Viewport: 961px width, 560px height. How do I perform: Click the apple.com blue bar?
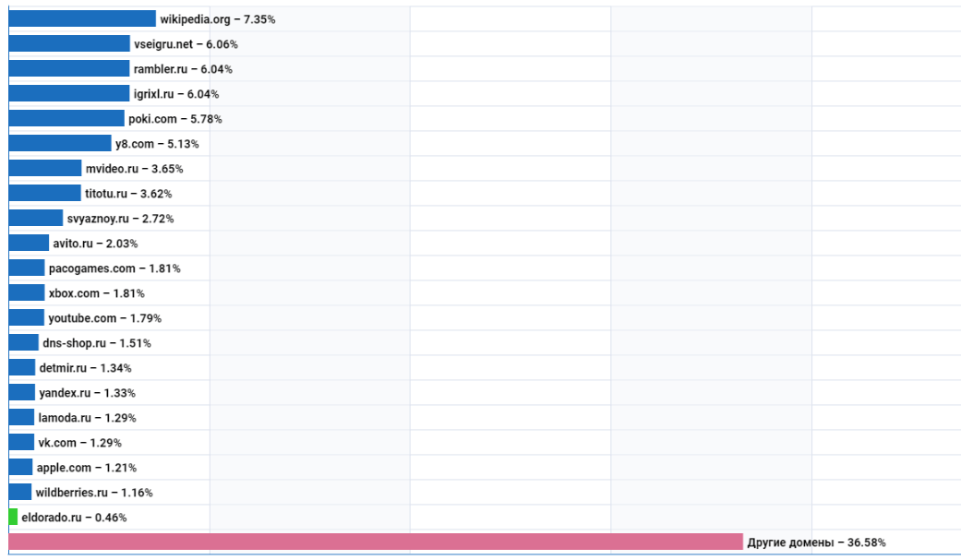tap(20, 468)
